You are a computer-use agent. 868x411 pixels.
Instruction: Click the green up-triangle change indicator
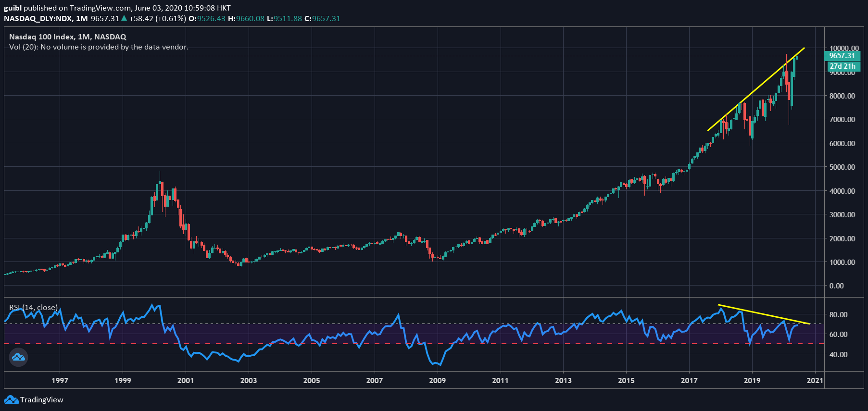click(x=124, y=18)
